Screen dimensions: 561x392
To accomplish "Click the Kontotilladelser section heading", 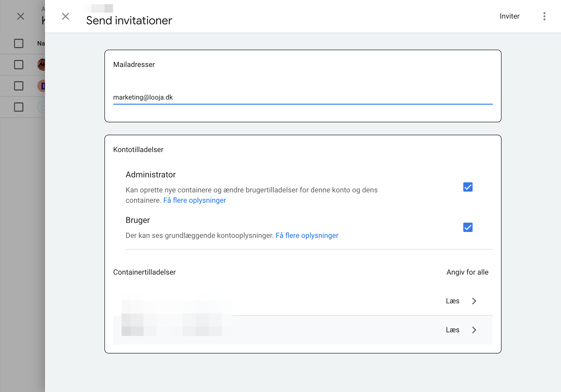I will [138, 150].
